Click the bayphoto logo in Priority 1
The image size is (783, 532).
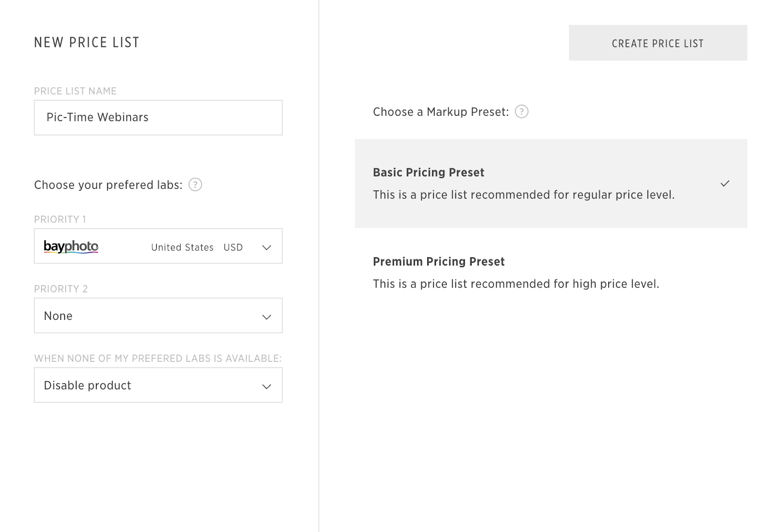pyautogui.click(x=71, y=246)
